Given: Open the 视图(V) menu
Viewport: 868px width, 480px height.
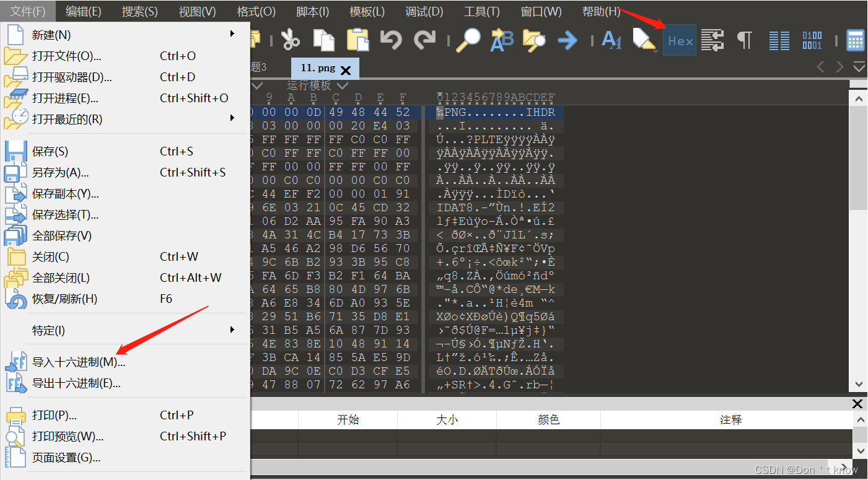Looking at the screenshot, I should [198, 11].
